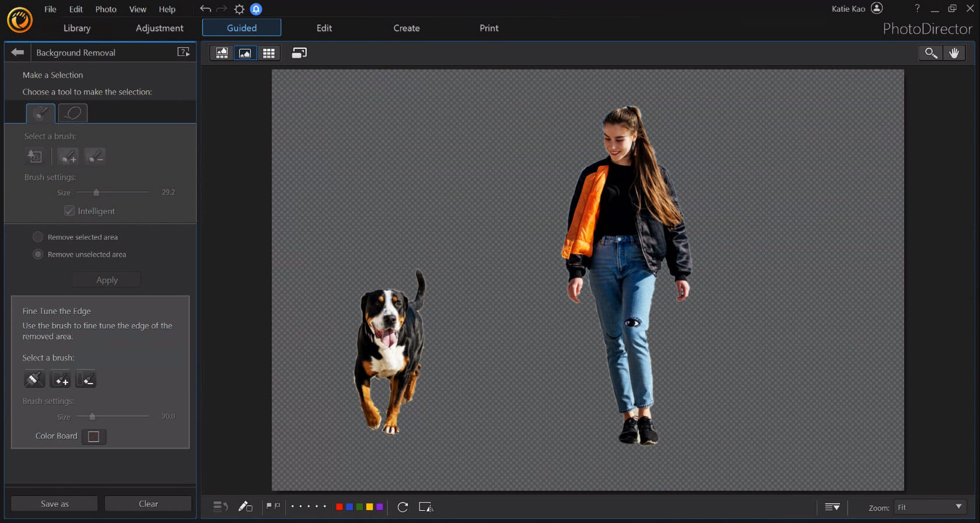Screen dimensions: 980x523
Task: Click the rotate icon in bottom toolbar
Action: (402, 507)
